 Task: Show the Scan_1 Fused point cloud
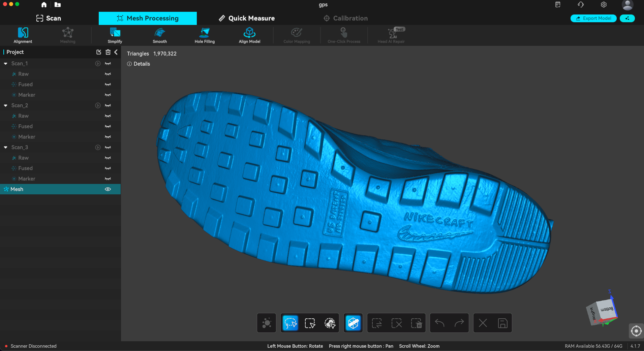[108, 85]
